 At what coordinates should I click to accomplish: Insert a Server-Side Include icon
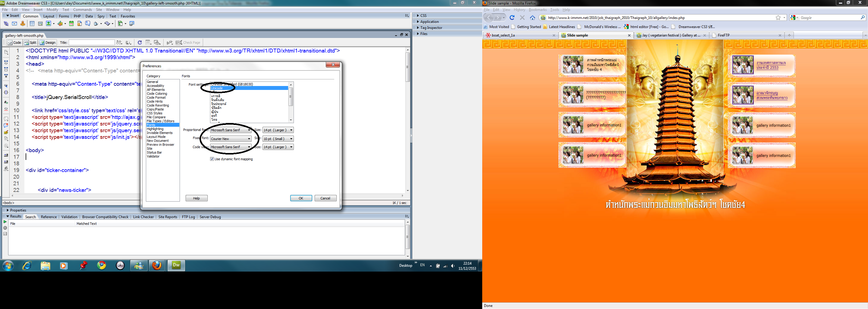pyautogui.click(x=80, y=24)
